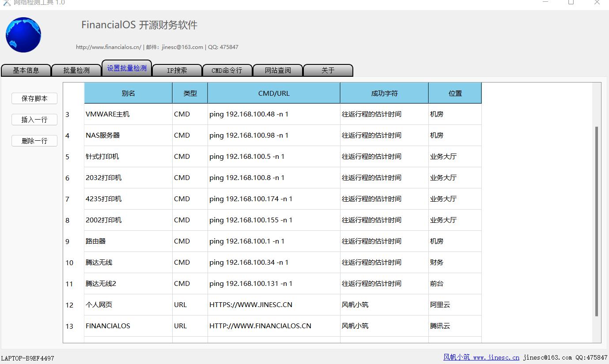Click the 位置 column header
Viewport: 609px width, 364px height.
(454, 93)
